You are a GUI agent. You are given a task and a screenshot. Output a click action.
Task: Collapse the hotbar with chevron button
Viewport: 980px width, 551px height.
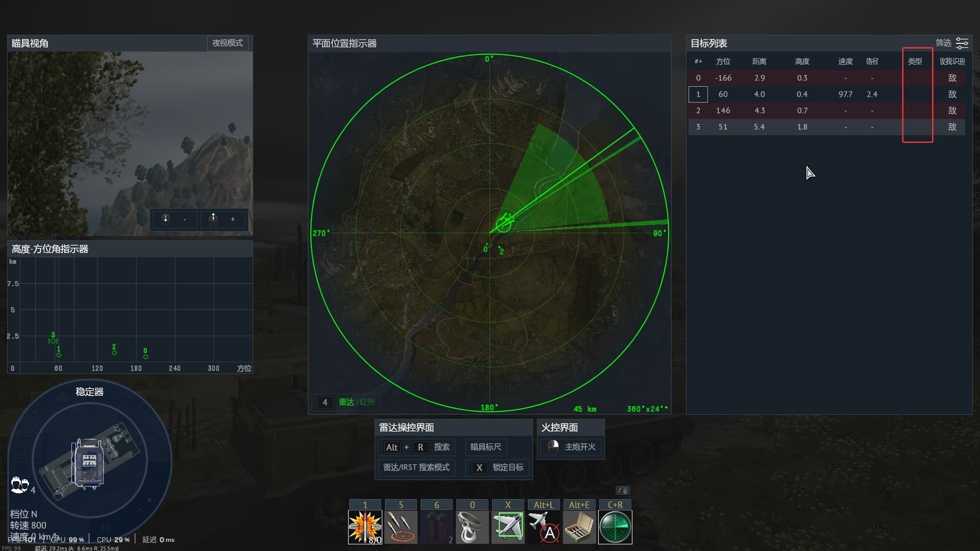(623, 490)
